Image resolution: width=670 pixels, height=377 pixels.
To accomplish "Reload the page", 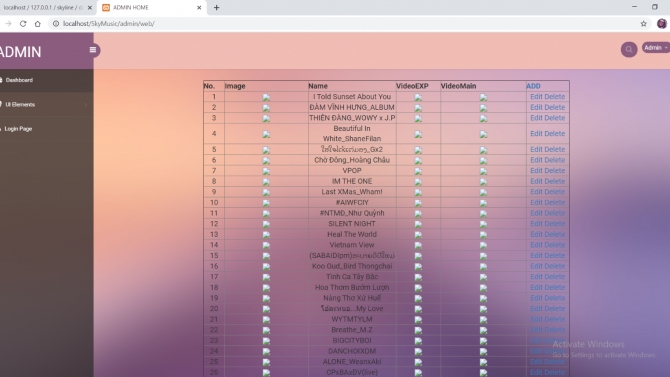I will click(x=23, y=24).
